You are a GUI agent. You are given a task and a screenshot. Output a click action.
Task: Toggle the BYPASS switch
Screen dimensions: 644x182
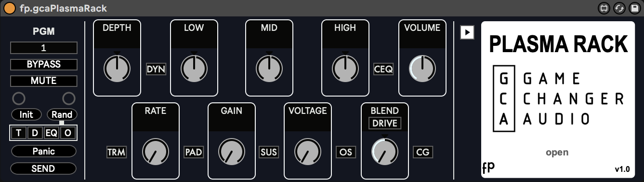coord(44,65)
